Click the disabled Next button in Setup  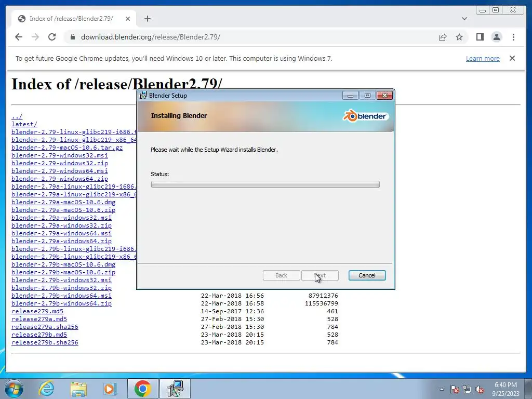tap(320, 275)
